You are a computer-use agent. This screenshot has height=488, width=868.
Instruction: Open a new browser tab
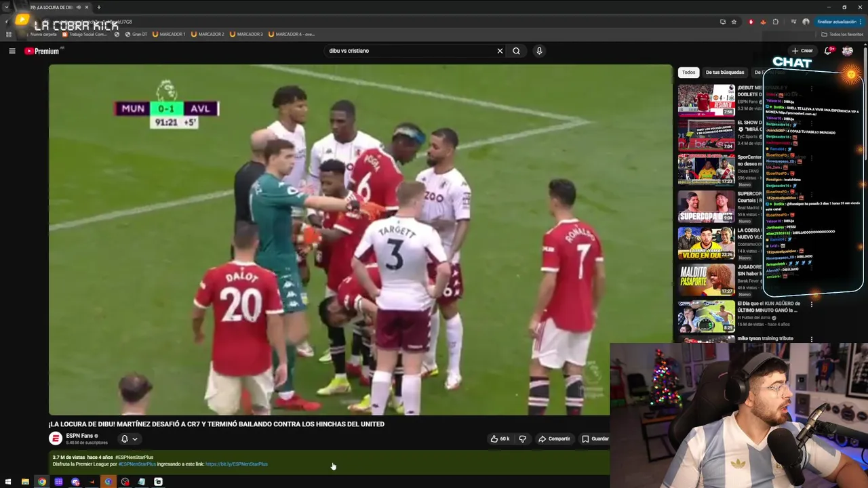pyautogui.click(x=98, y=7)
